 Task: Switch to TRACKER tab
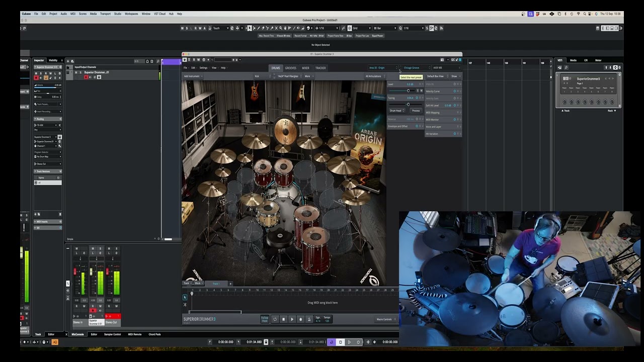pyautogui.click(x=320, y=68)
